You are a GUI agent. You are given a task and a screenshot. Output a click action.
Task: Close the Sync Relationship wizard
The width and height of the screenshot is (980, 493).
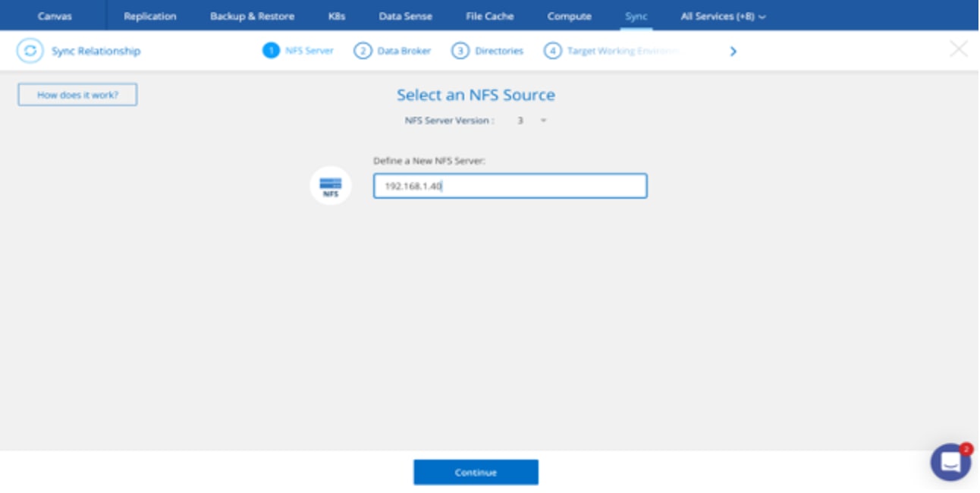pos(958,49)
